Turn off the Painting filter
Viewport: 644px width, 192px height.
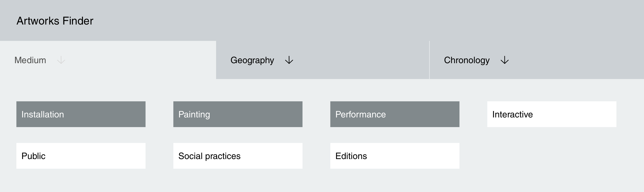click(x=238, y=114)
